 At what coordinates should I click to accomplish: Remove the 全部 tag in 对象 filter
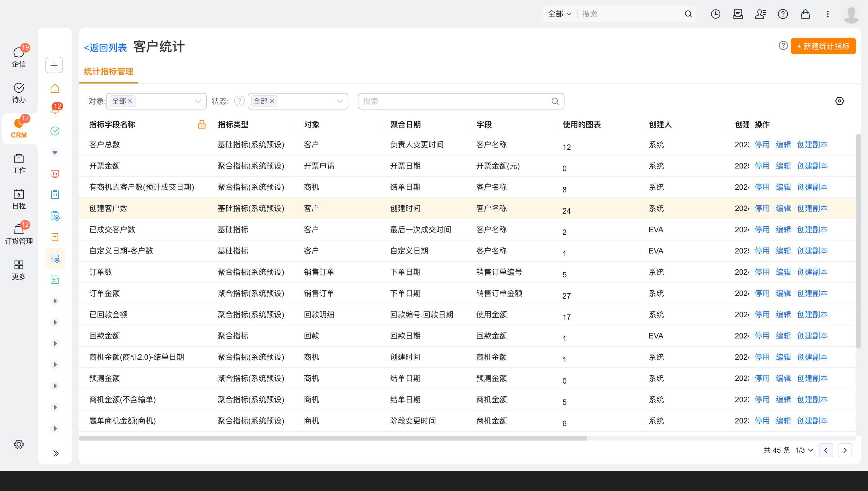(x=130, y=101)
